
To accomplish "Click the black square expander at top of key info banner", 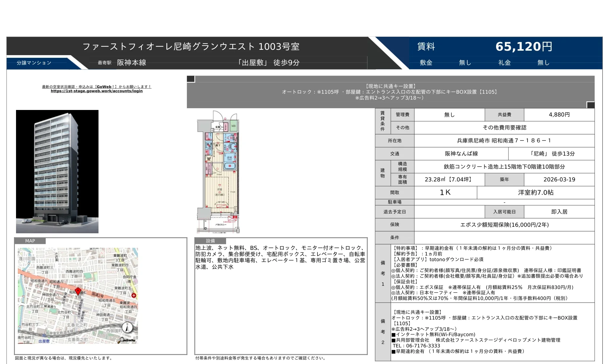I will pyautogui.click(x=190, y=79).
